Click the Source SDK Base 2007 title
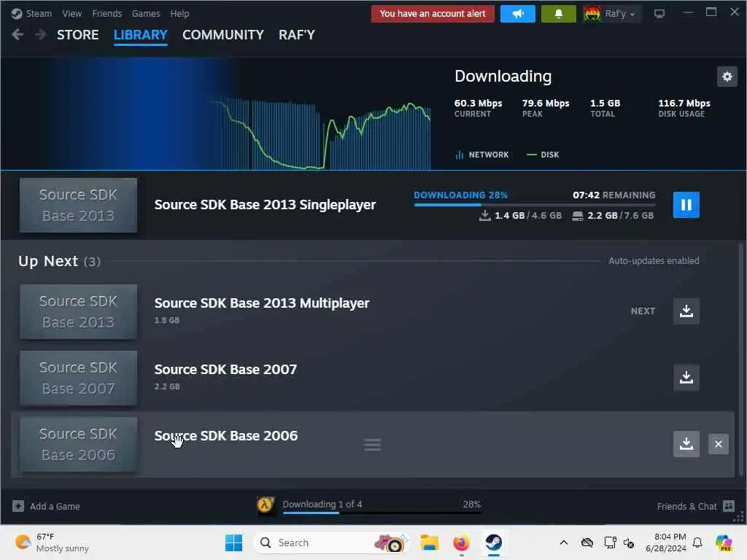This screenshot has width=747, height=560. (x=225, y=370)
